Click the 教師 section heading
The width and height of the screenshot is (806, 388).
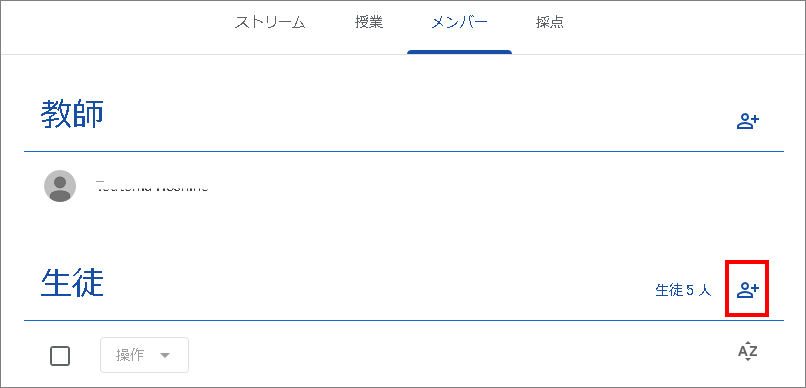click(x=72, y=114)
